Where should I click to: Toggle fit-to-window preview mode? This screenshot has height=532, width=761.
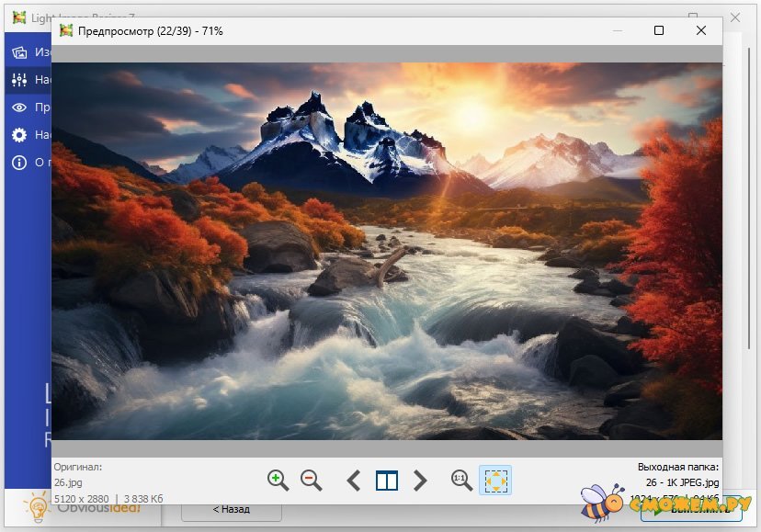tap(495, 480)
